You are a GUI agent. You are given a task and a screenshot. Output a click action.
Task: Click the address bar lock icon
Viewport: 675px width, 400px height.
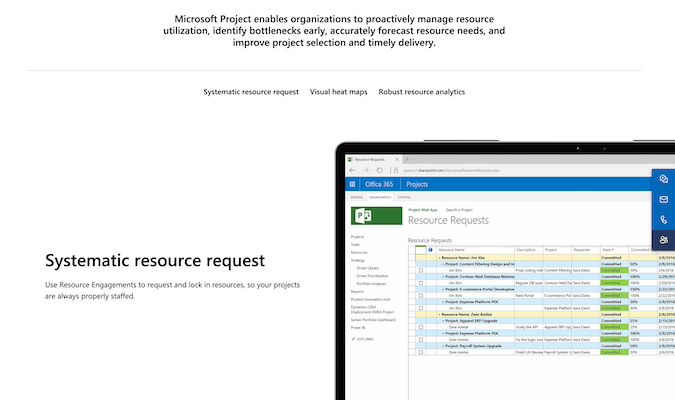tap(396, 171)
